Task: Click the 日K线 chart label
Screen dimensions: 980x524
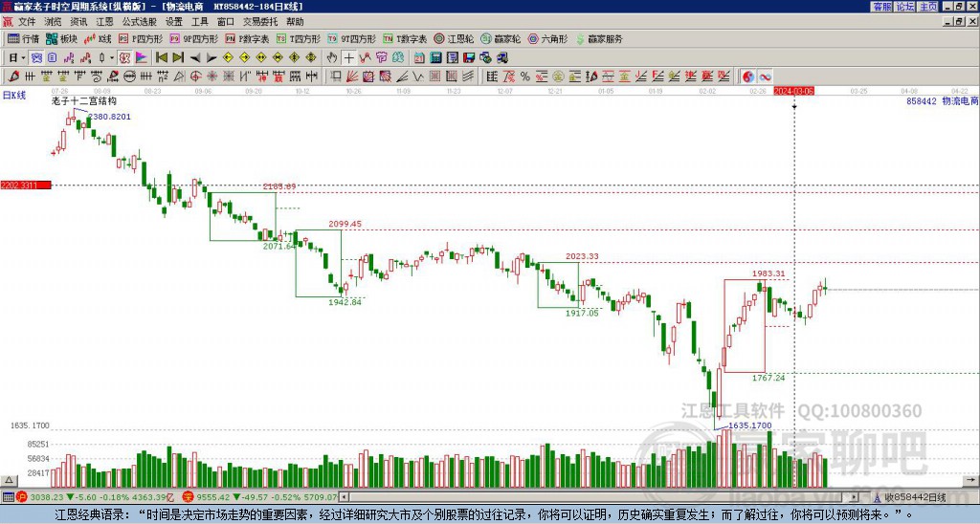Action: (13, 96)
